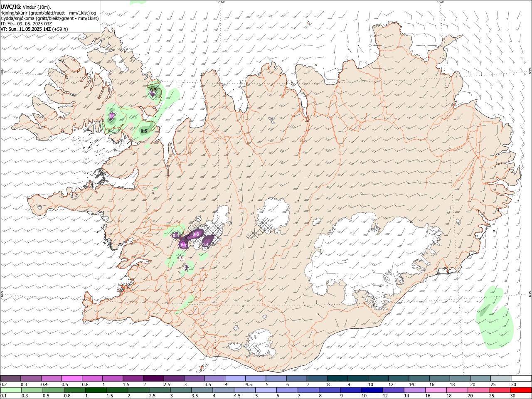This screenshot has width=532, height=399.
Task: Pick the pale grey 25–30 snow legend swatch
Action: point(501,379)
